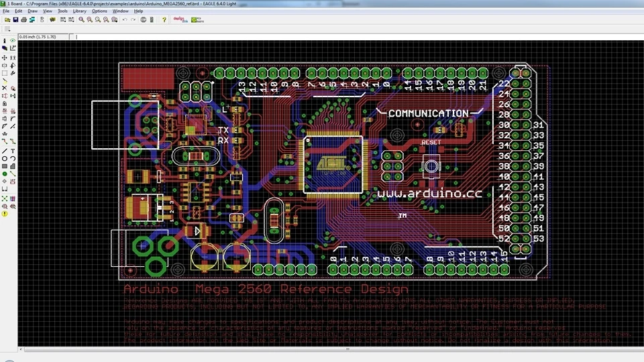Click the Stop command icon
This screenshot has height=362, width=644.
(144, 19)
